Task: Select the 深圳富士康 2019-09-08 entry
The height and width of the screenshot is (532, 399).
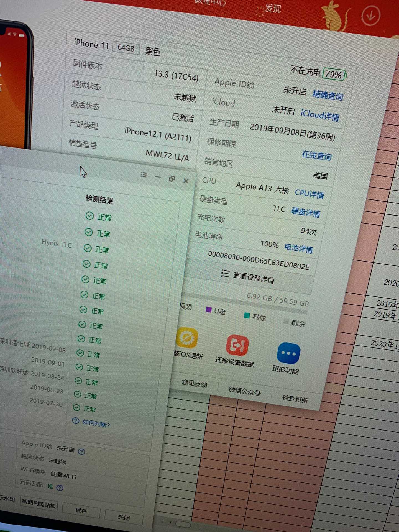Action: (33, 345)
